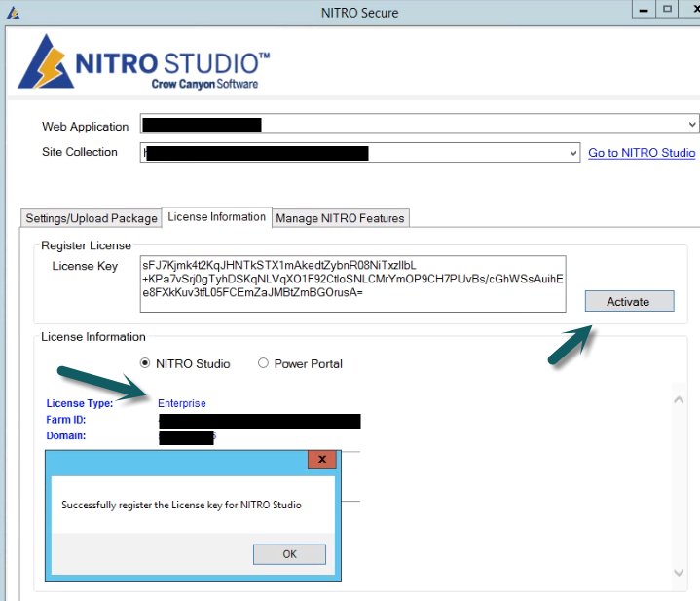Close the success message dialog with X
This screenshot has height=601, width=700.
(x=322, y=459)
